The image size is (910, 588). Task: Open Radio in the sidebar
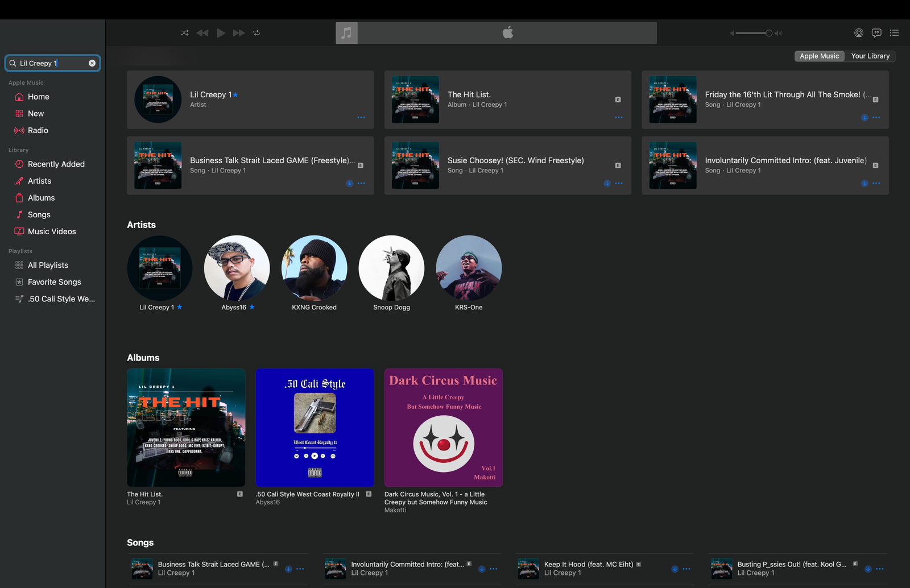tap(38, 130)
